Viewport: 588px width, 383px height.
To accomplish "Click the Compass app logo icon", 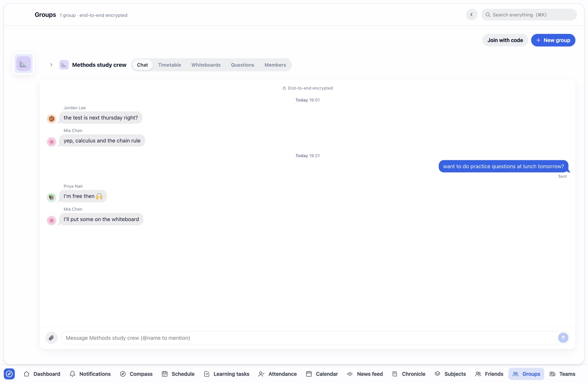I will tap(9, 374).
